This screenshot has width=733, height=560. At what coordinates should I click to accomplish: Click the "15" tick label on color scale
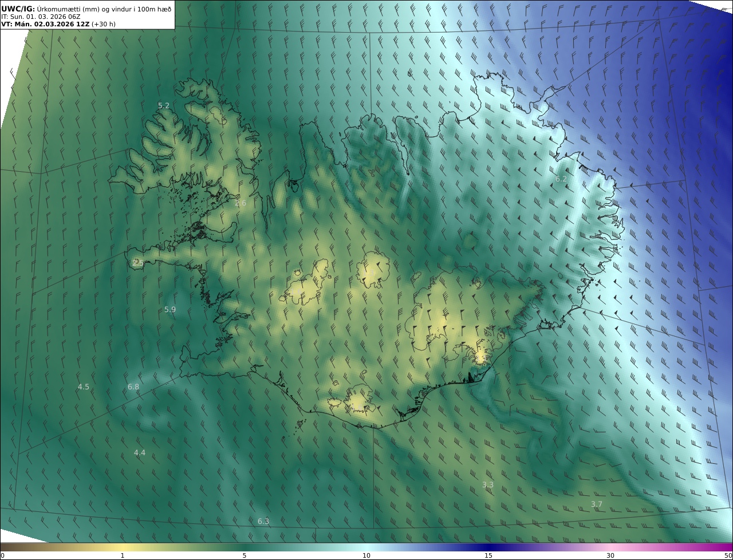488,555
